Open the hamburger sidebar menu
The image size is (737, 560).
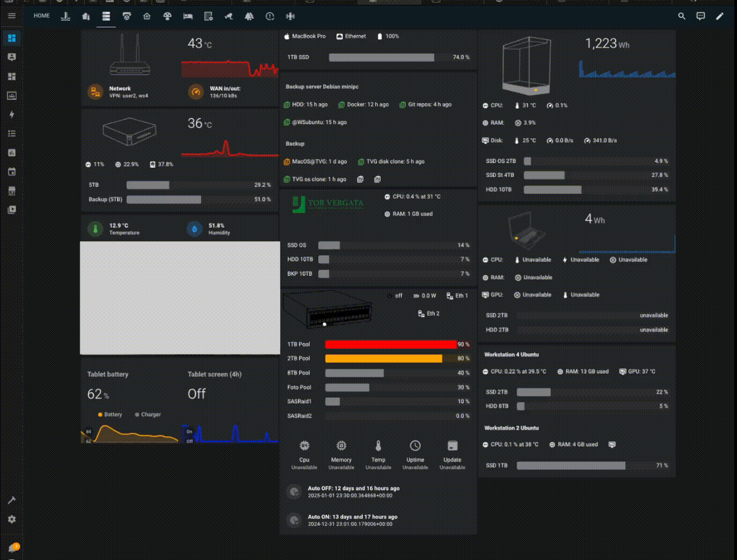12,16
